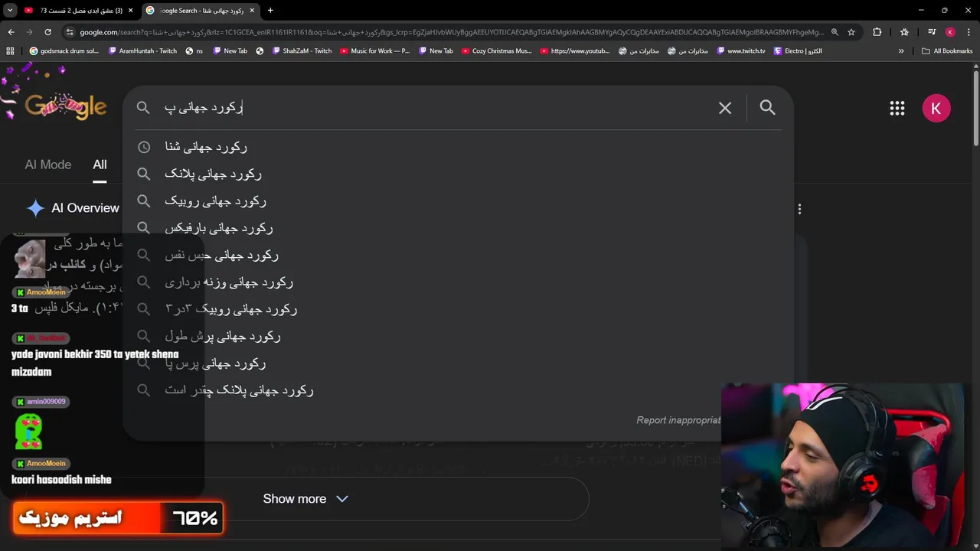
Task: Click the magnifier search submit icon
Action: [x=767, y=108]
